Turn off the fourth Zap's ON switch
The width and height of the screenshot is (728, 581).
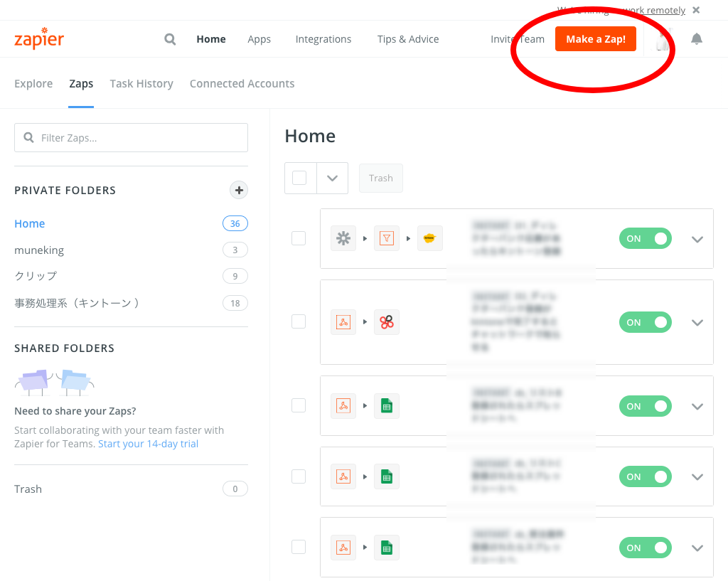pos(646,477)
